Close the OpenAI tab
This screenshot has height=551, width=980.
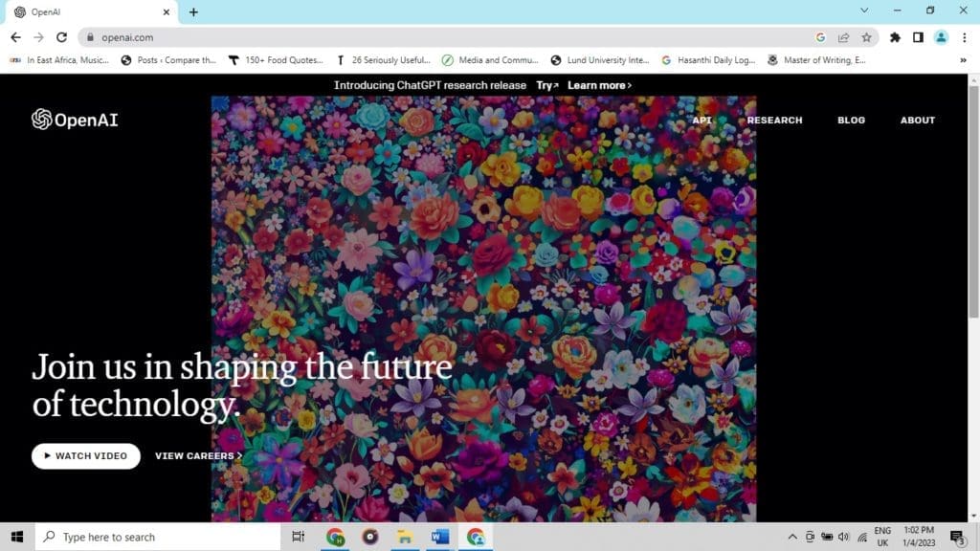pyautogui.click(x=167, y=11)
